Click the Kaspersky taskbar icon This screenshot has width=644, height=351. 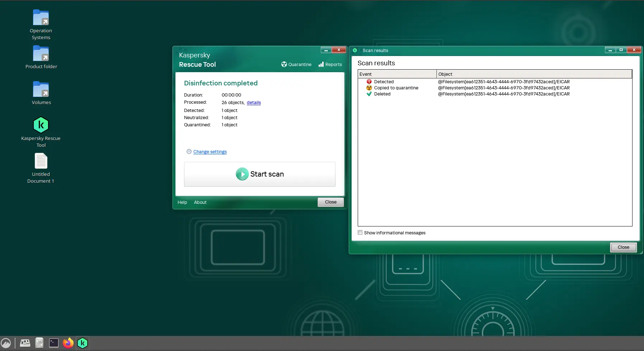(83, 343)
